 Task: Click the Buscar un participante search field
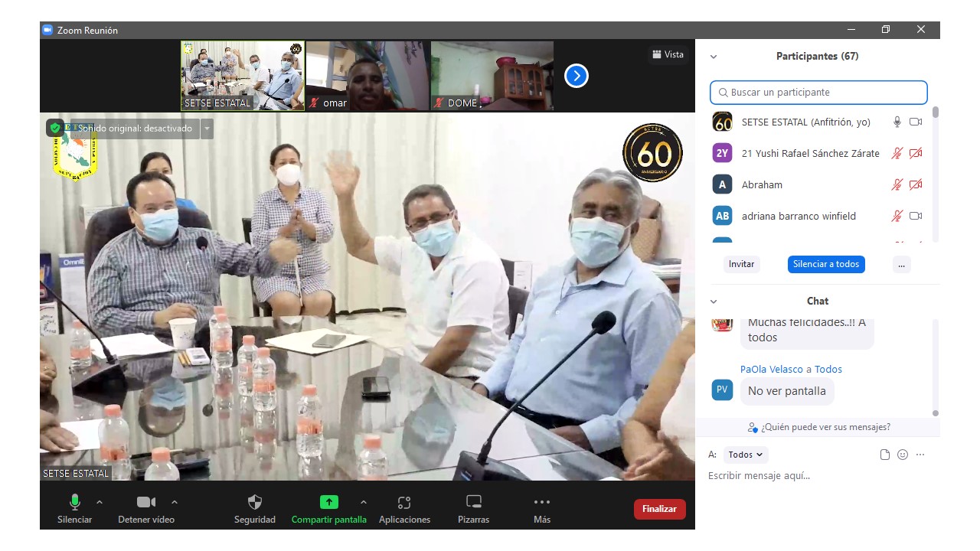coord(818,93)
